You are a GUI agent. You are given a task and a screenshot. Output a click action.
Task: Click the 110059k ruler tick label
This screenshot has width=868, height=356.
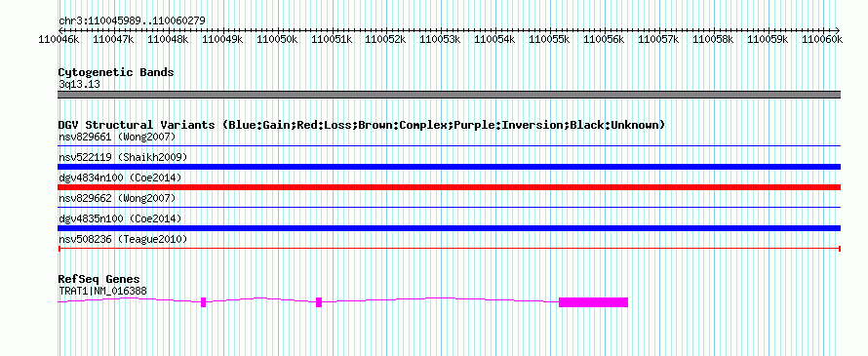(x=768, y=39)
